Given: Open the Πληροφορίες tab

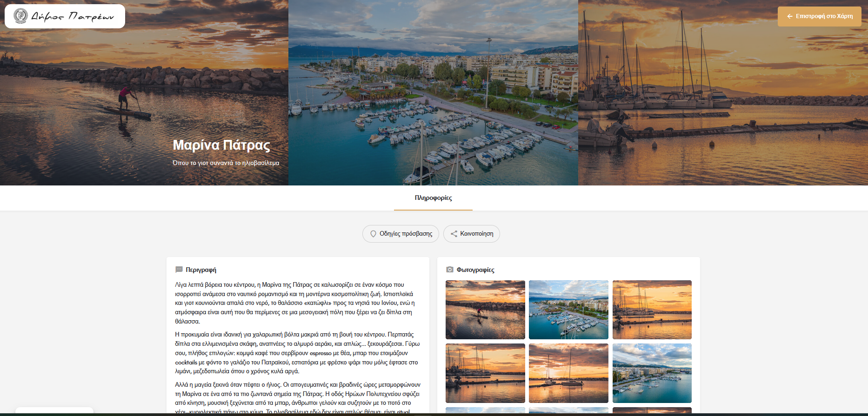Looking at the screenshot, I should pos(433,198).
